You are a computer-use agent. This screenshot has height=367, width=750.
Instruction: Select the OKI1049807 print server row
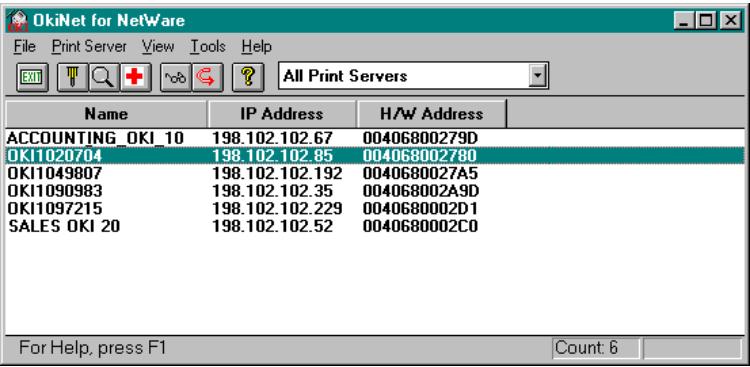tap(375, 173)
